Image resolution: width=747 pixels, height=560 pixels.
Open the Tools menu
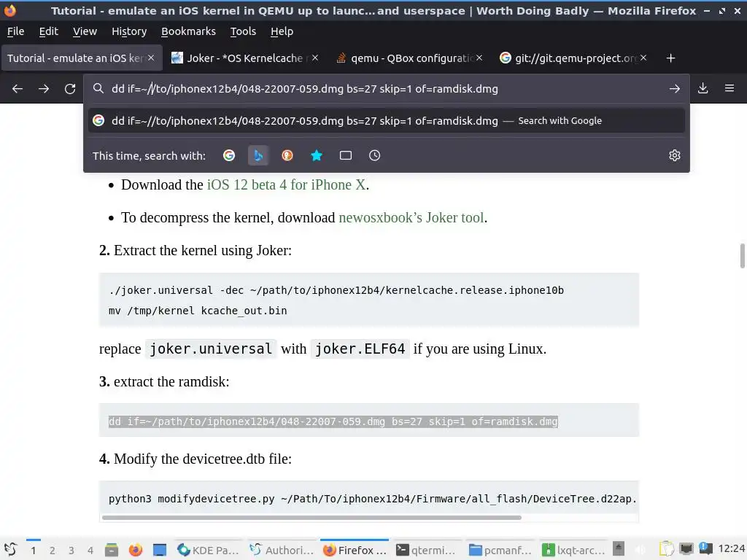click(243, 31)
